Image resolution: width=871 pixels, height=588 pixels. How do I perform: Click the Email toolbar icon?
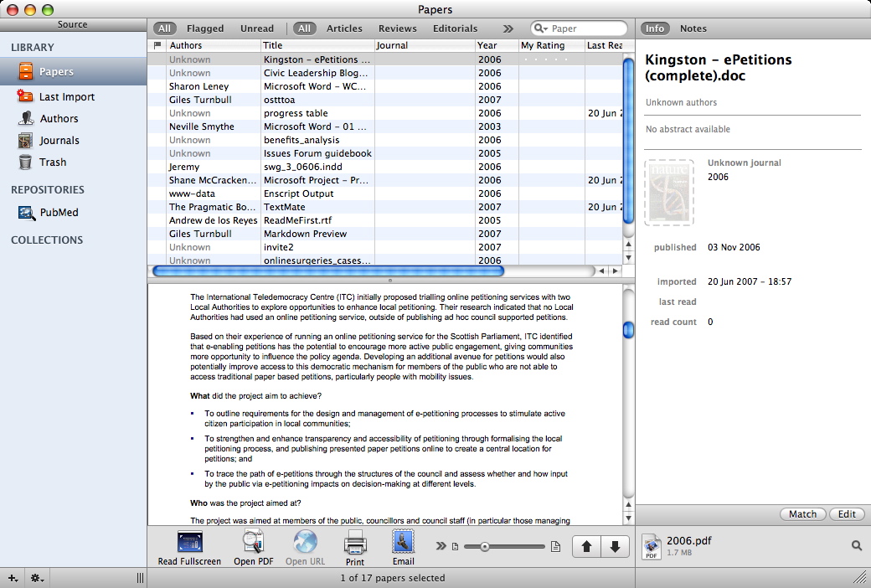point(404,541)
